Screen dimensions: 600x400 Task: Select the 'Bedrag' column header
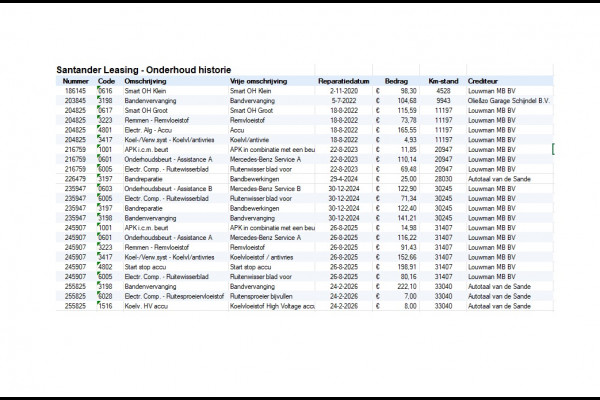[396, 81]
